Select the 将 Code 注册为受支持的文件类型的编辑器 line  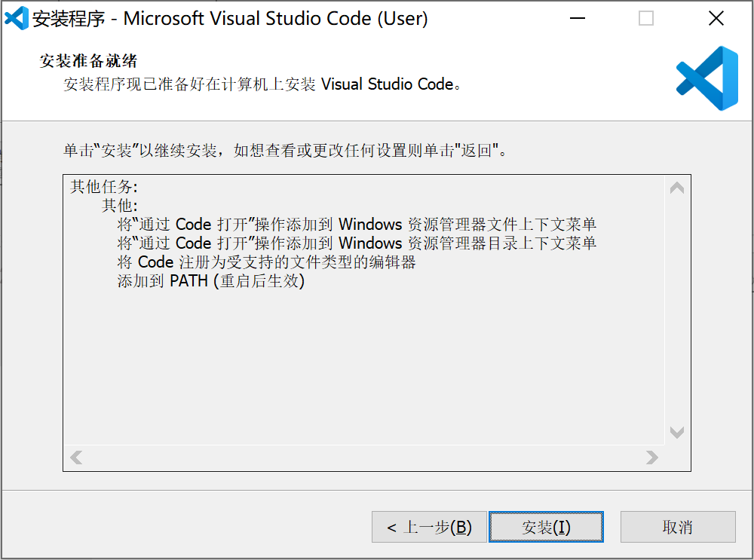coord(266,262)
